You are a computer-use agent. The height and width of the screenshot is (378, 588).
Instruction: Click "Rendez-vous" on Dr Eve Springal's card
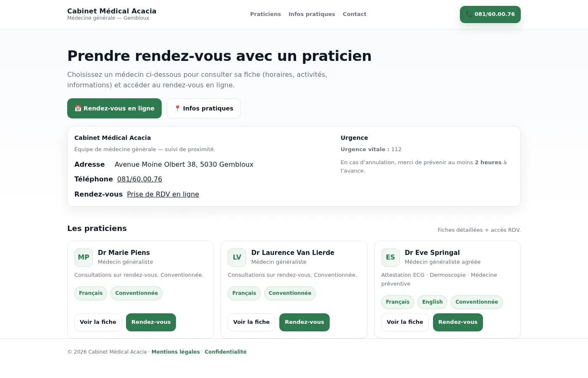[x=458, y=322]
